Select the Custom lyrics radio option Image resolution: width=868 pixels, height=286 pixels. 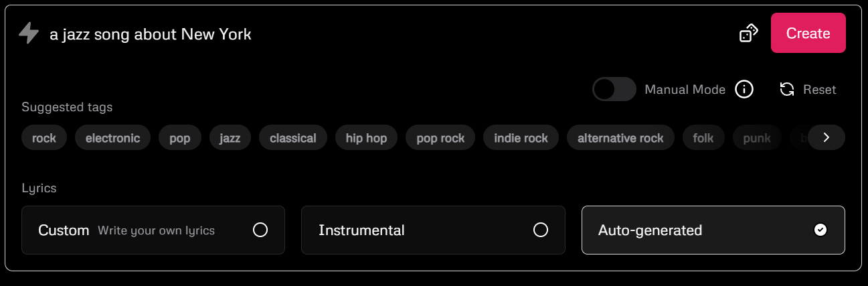coord(153,230)
